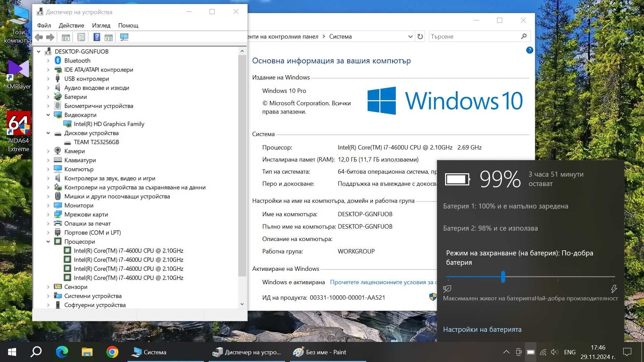The width and height of the screenshot is (644, 362).
Task: Click the KMPlayer desktop shortcut
Action: 18,75
